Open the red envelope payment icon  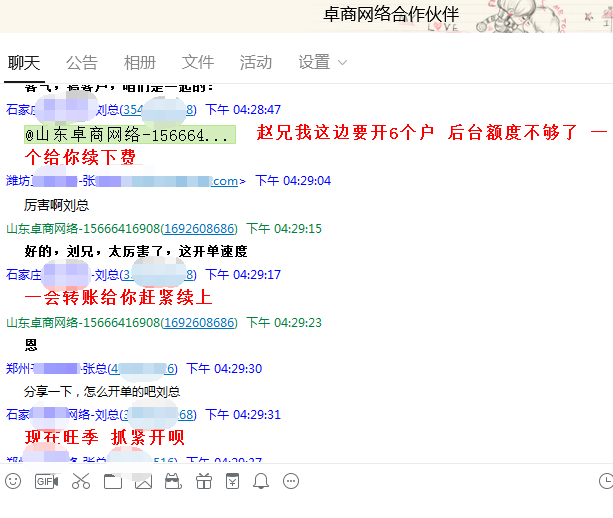click(x=232, y=481)
